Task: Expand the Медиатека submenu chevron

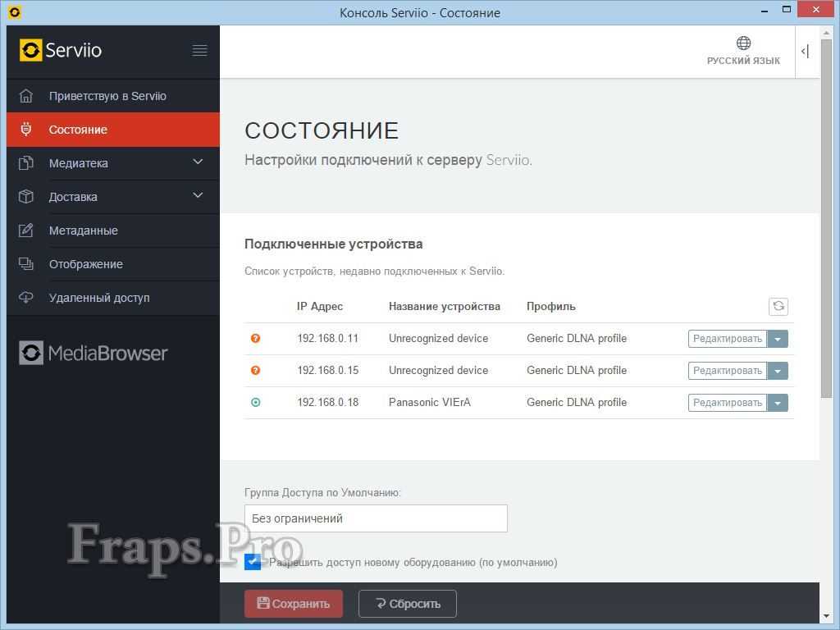Action: (198, 162)
